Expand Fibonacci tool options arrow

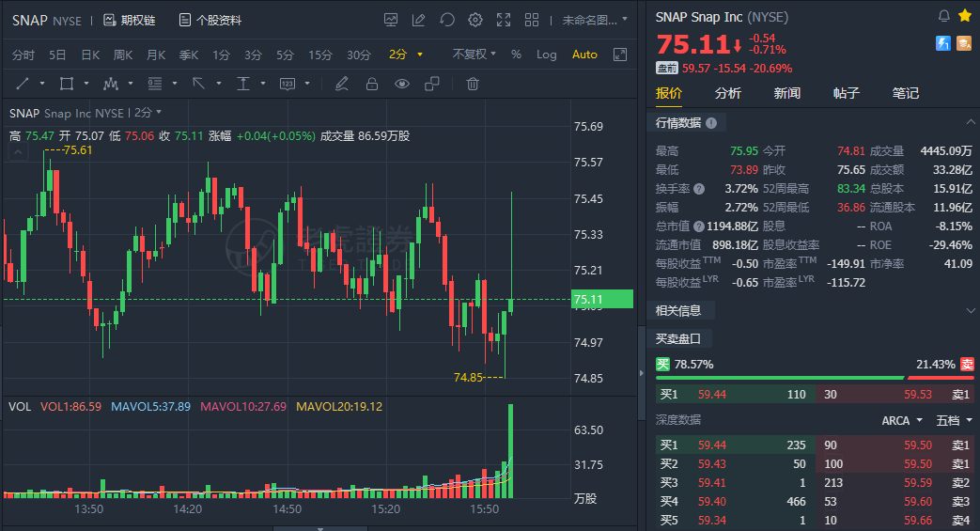[x=175, y=84]
